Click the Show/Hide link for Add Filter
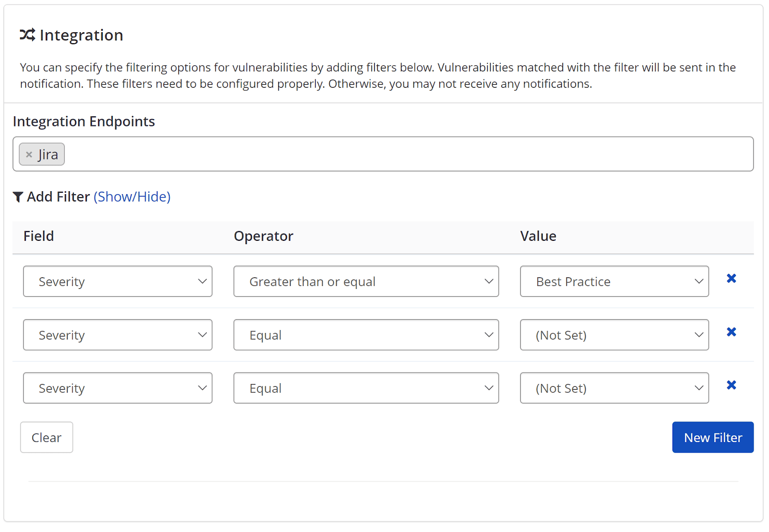 (132, 197)
